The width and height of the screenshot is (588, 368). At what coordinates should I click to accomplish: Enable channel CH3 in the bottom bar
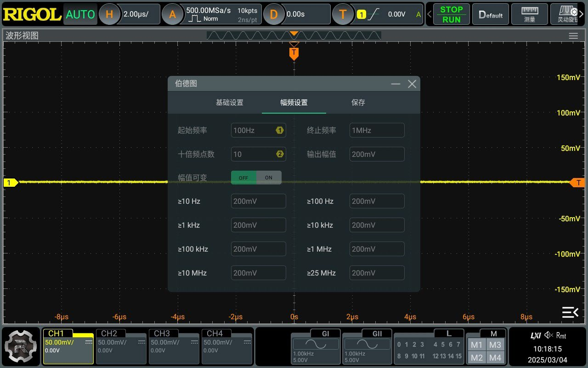(x=174, y=346)
